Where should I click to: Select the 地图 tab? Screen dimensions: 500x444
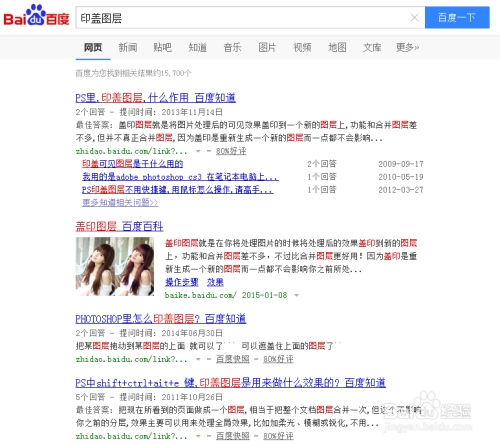click(337, 47)
